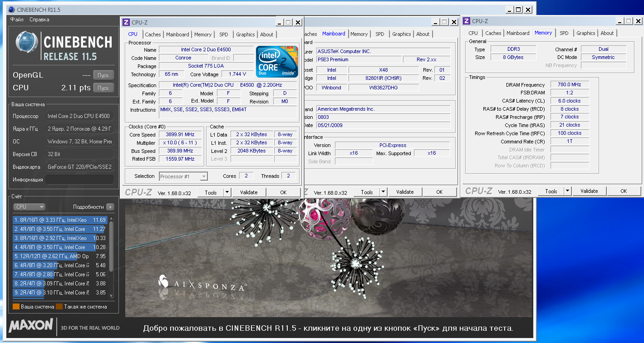Click the Cinebench title bar icon
644x343 pixels.
click(11, 9)
